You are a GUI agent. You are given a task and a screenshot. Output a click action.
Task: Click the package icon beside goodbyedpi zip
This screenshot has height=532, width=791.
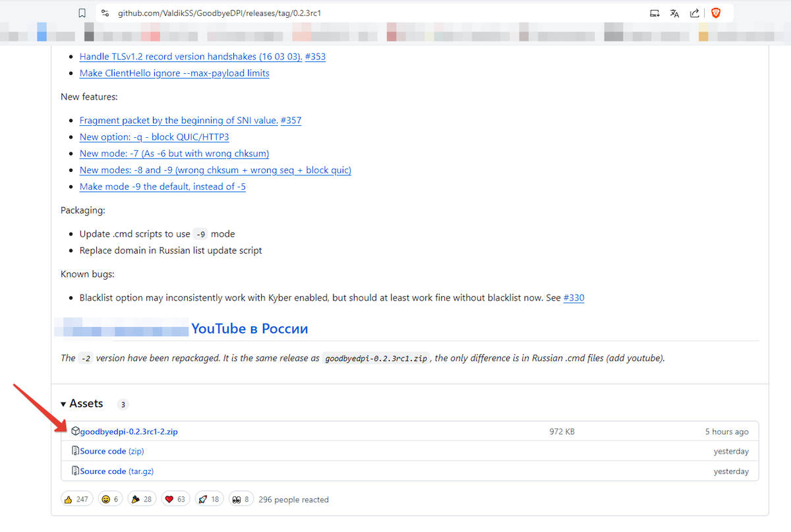click(x=75, y=431)
